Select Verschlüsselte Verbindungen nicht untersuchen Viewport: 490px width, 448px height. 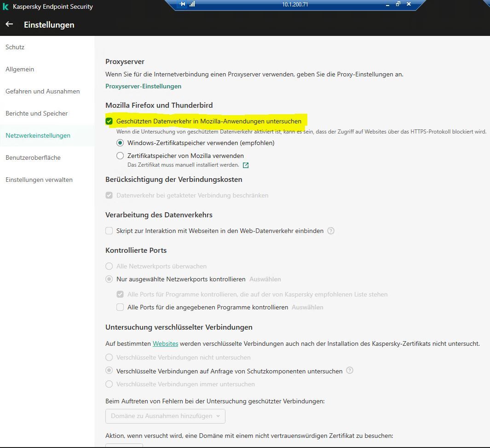(109, 357)
